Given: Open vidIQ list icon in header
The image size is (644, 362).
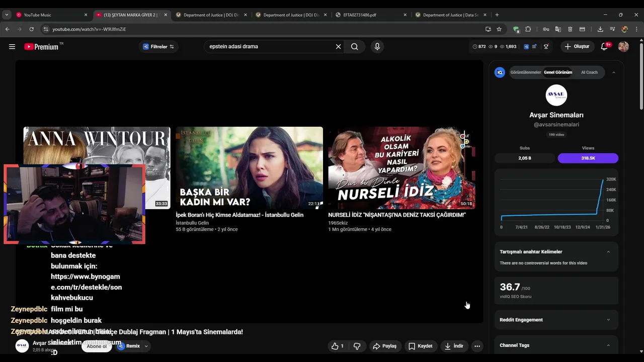Looking at the screenshot, I should 535,47.
